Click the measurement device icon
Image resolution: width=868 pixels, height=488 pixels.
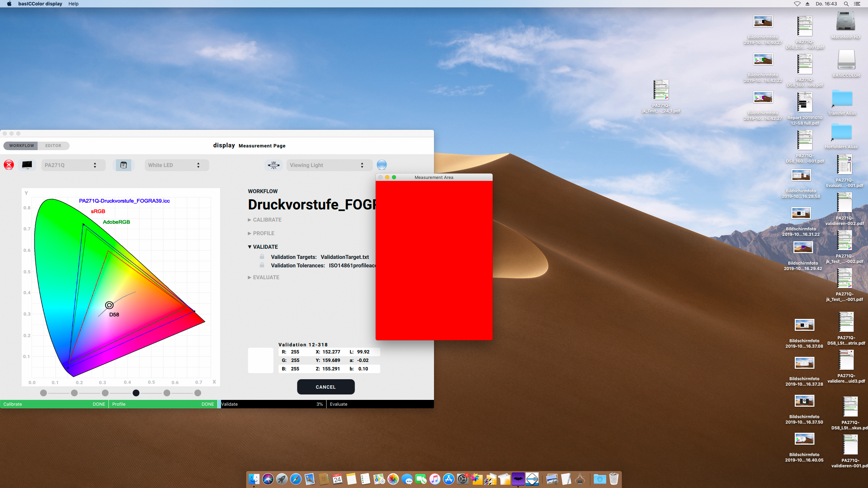coord(123,165)
